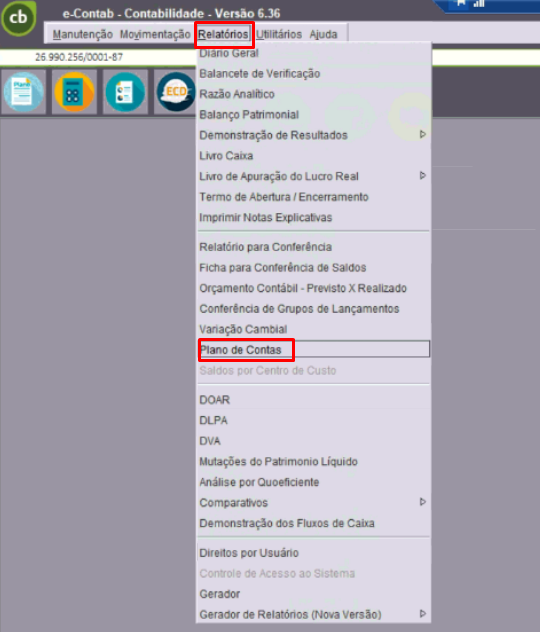Viewport: 540px width, 632px height.
Task: Open the teal report sheet toolbar icon
Action: coord(125,92)
